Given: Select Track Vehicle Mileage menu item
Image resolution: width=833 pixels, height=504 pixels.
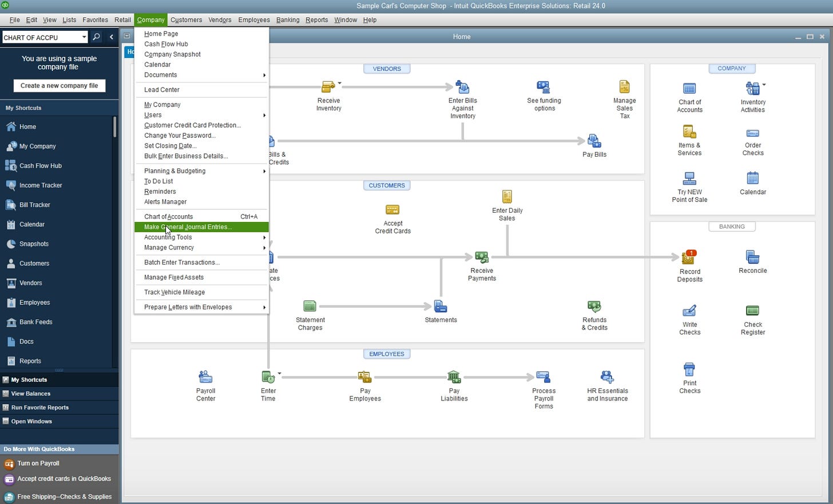Looking at the screenshot, I should tap(201, 292).
